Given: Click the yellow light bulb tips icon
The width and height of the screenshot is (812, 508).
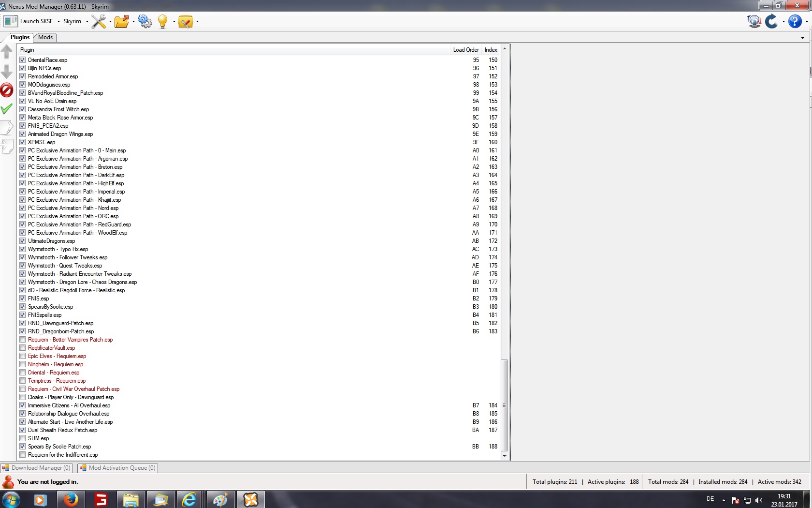Looking at the screenshot, I should pos(163,21).
